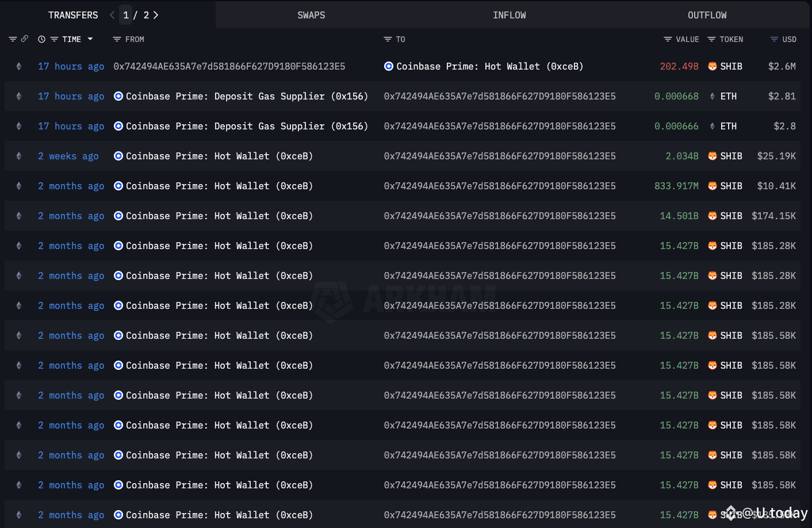Open the 17 hours ago link on the 202.49B row
The width and height of the screenshot is (812, 528).
71,66
